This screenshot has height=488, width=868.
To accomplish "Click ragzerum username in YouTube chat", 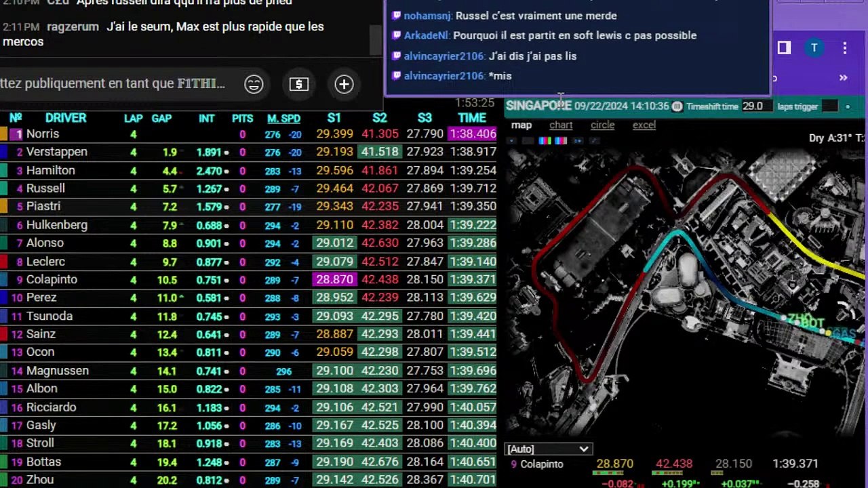I will 73,26.
